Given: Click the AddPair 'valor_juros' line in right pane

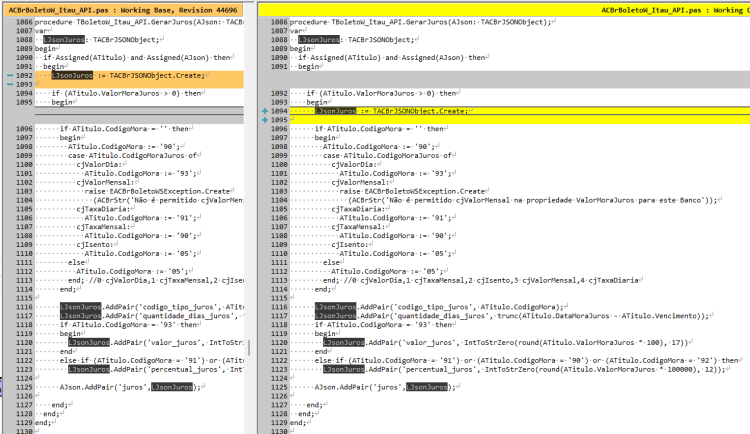Looking at the screenshot, I should [x=506, y=343].
